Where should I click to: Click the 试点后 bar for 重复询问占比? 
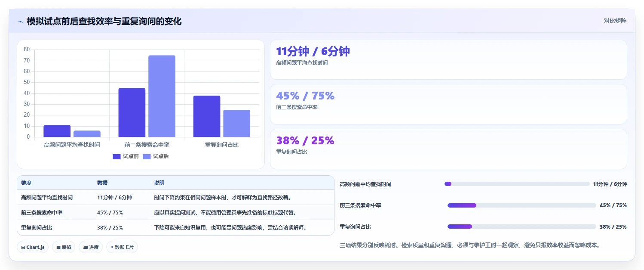pyautogui.click(x=237, y=124)
